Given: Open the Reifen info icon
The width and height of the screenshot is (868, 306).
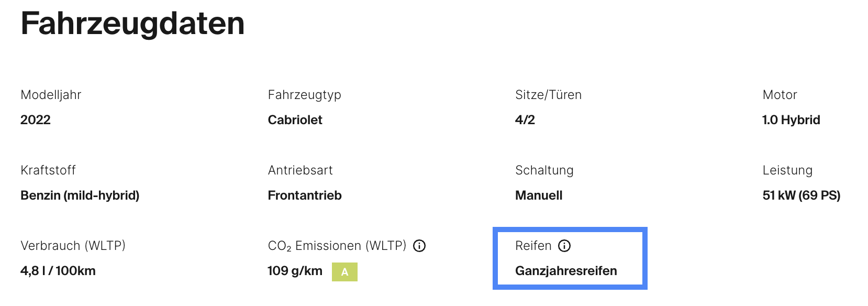Looking at the screenshot, I should [x=564, y=246].
